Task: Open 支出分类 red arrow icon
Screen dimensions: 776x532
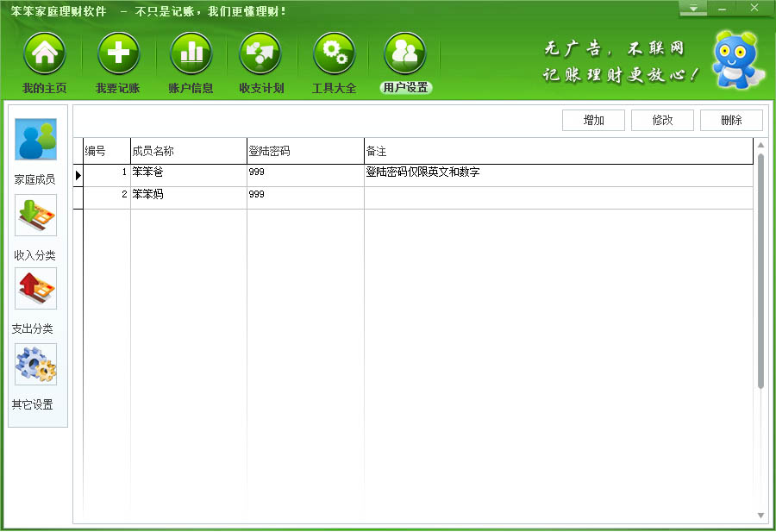Action: [35, 289]
